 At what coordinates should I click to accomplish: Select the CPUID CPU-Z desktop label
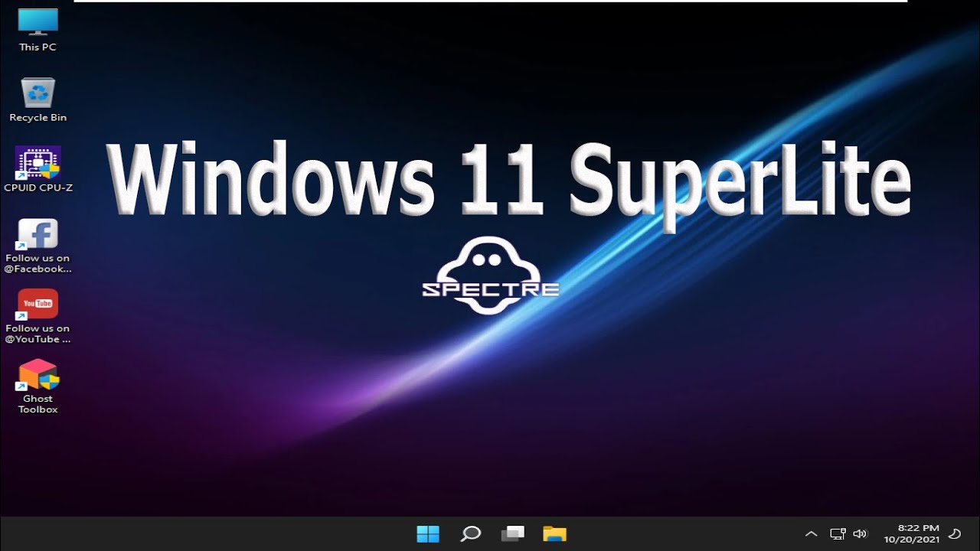click(x=38, y=186)
